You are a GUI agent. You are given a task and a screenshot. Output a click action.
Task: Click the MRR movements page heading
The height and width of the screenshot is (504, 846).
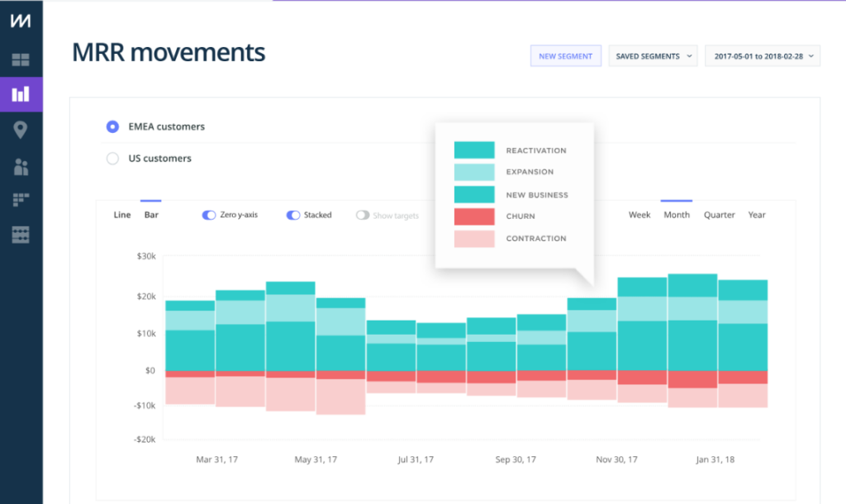(x=169, y=52)
